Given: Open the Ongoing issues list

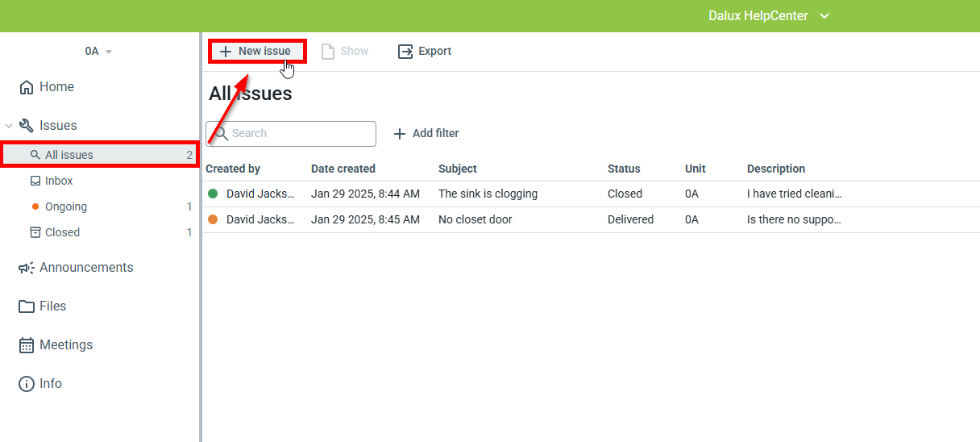Looking at the screenshot, I should (x=66, y=206).
